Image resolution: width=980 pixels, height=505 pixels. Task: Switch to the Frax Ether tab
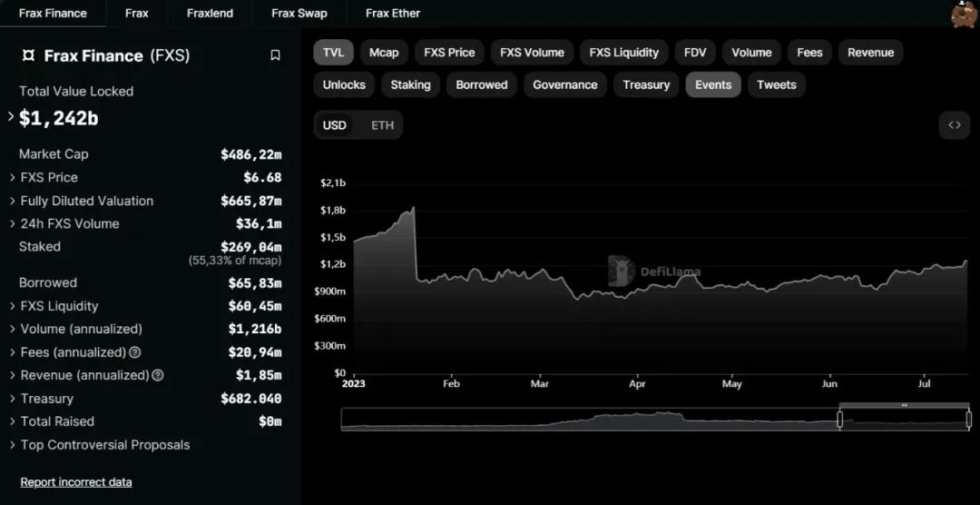pyautogui.click(x=393, y=13)
